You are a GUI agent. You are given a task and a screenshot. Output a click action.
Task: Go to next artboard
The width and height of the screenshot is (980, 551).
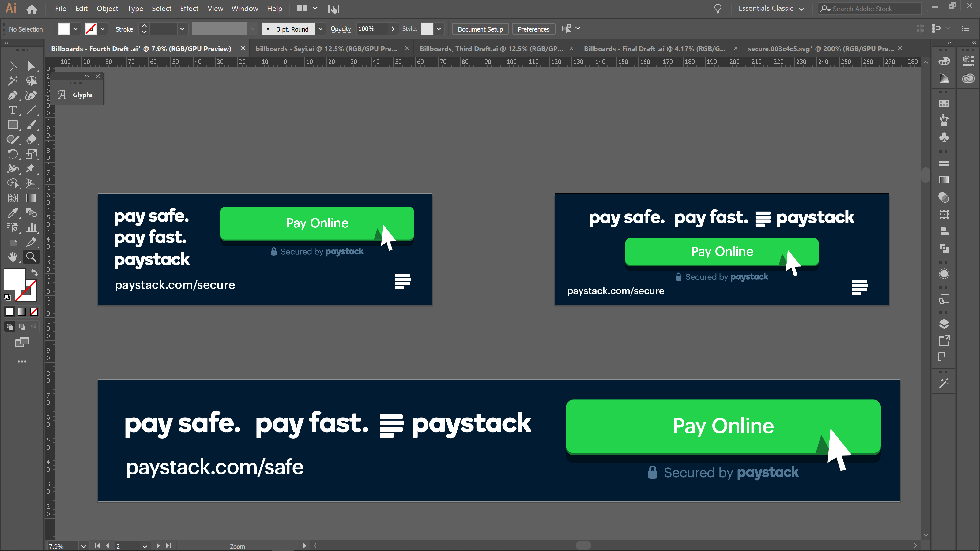[158, 546]
